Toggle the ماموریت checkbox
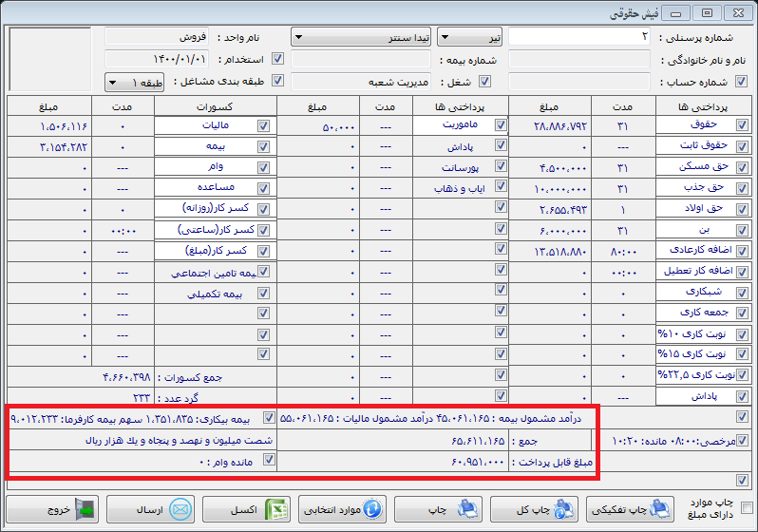 tap(501, 125)
